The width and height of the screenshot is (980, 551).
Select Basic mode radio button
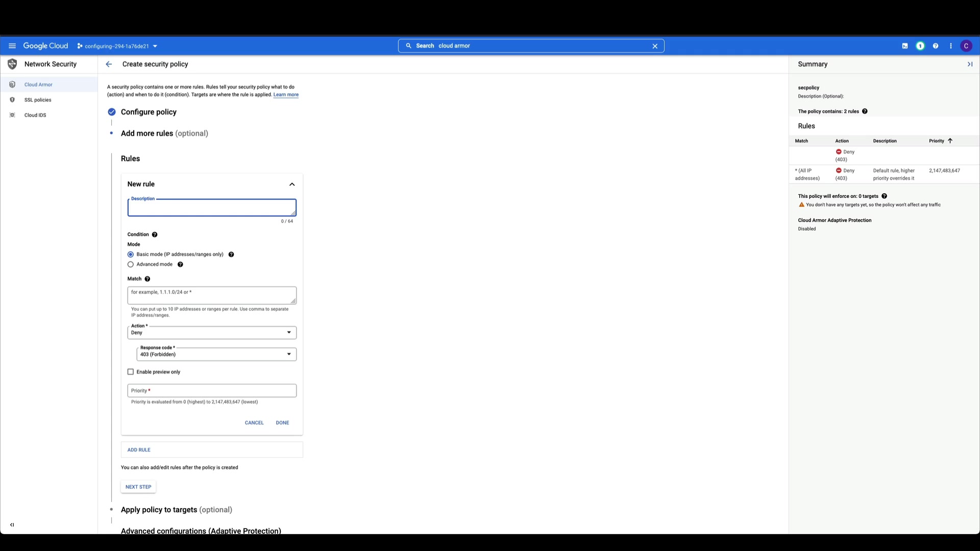[131, 255]
